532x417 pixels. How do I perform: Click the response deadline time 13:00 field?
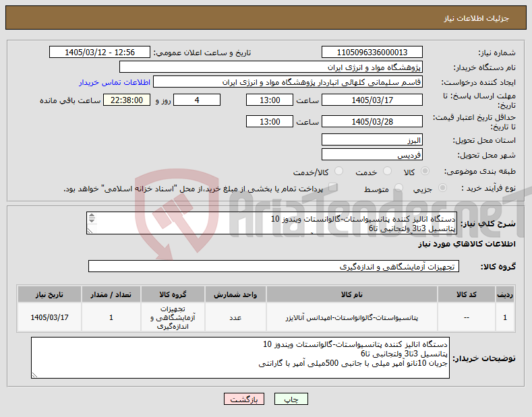270,100
